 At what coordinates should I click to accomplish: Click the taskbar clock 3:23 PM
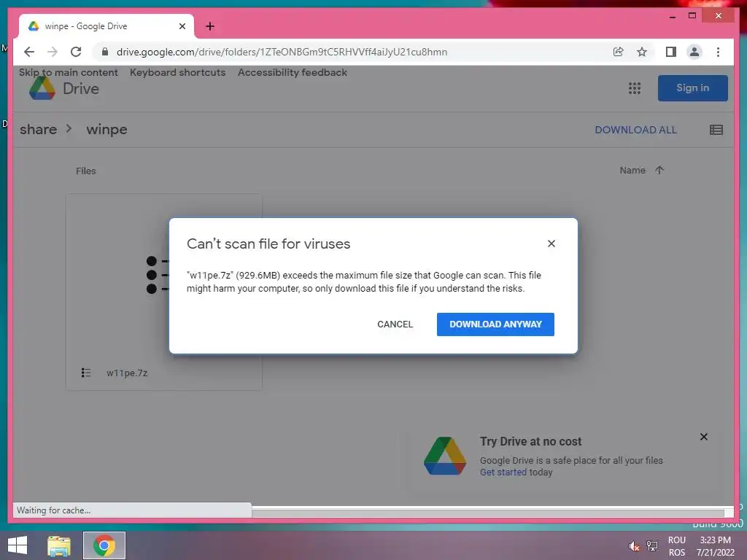pyautogui.click(x=715, y=540)
